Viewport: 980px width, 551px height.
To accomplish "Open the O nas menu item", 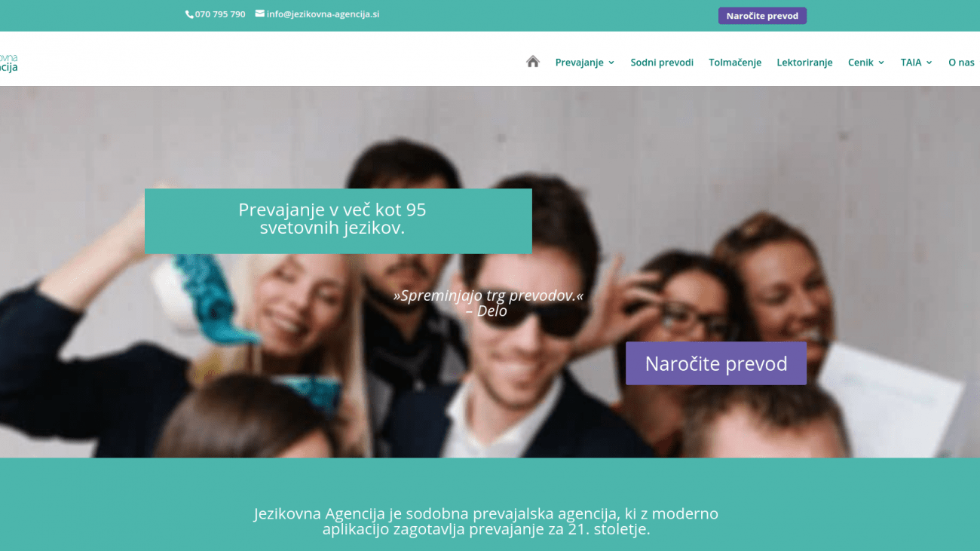I will click(x=961, y=63).
